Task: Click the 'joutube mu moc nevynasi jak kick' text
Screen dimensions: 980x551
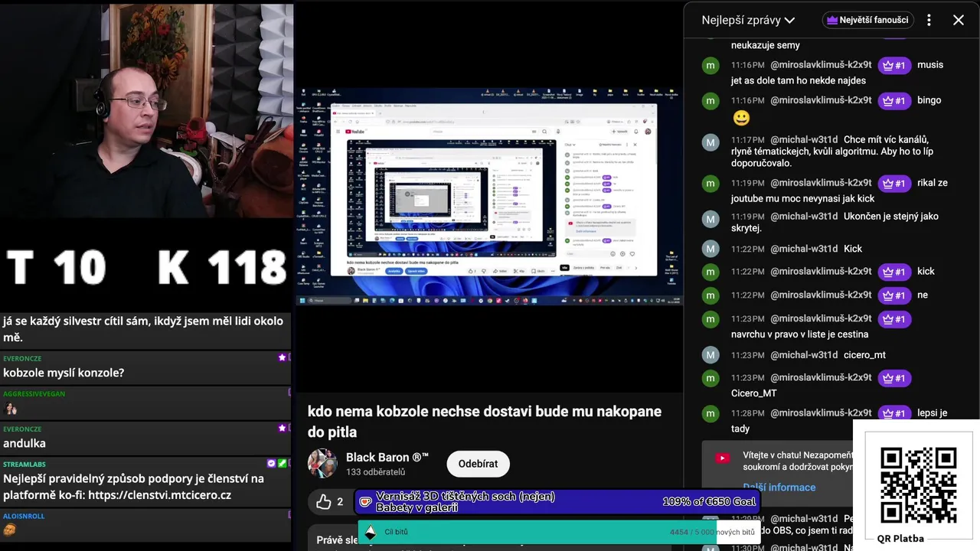Action: pos(802,198)
